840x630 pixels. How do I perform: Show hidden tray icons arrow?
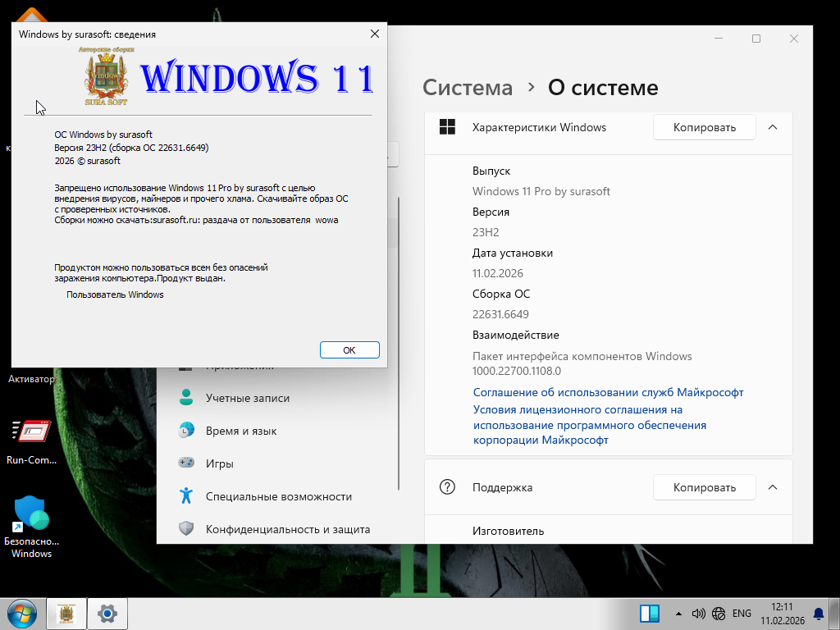pyautogui.click(x=678, y=614)
